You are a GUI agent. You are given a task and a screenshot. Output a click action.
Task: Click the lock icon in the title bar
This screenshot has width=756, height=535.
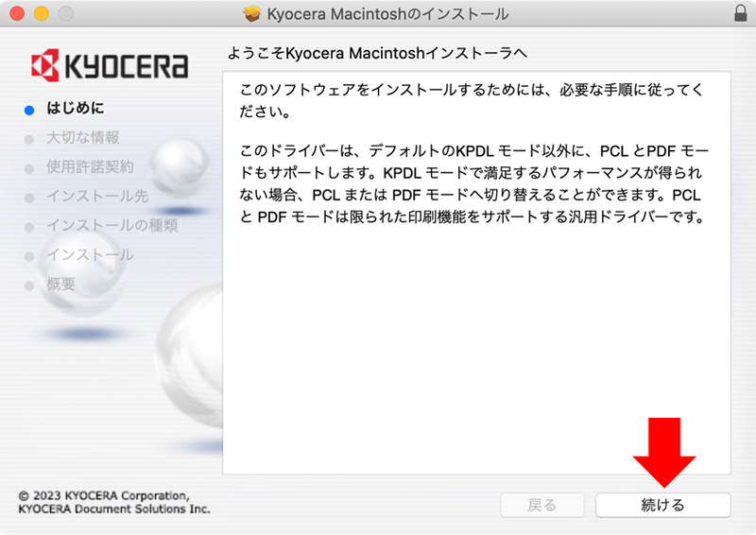click(x=741, y=13)
